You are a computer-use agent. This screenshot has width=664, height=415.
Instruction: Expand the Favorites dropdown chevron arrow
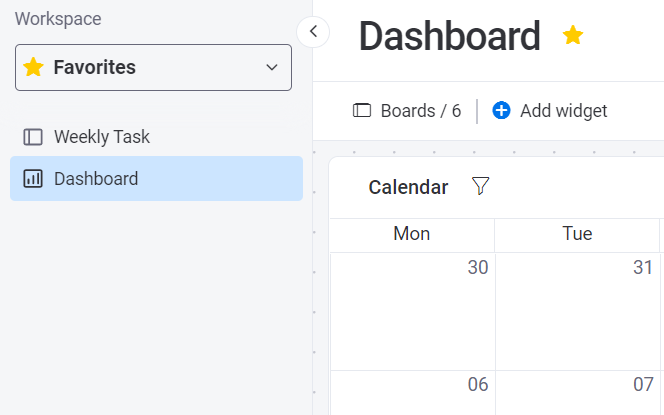271,67
